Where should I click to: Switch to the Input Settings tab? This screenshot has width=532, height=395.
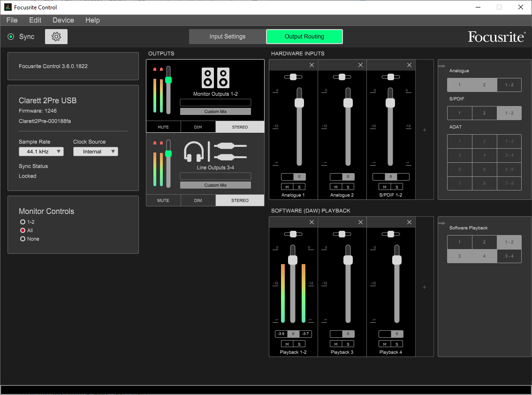228,37
